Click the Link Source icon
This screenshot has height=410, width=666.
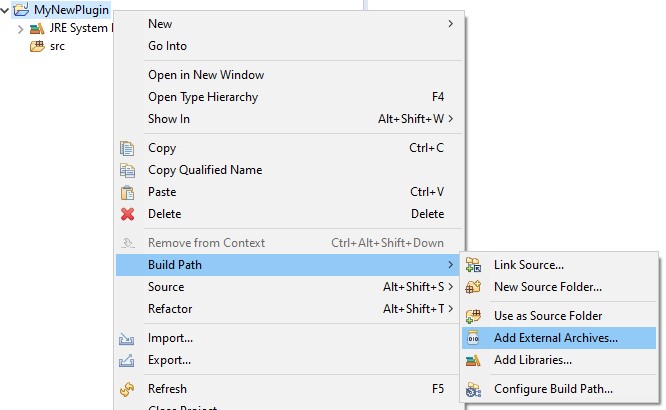click(x=474, y=265)
